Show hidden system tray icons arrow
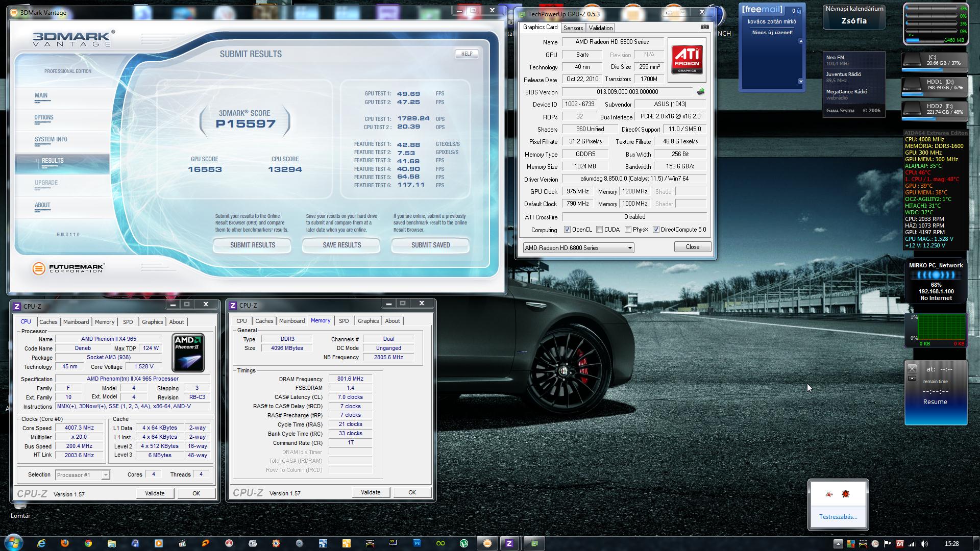Image resolution: width=980 pixels, height=551 pixels. 838,544
